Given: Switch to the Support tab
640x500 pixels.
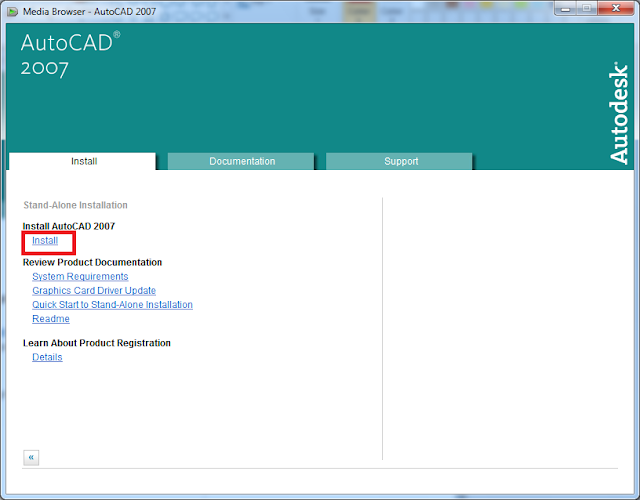Looking at the screenshot, I should [x=399, y=161].
